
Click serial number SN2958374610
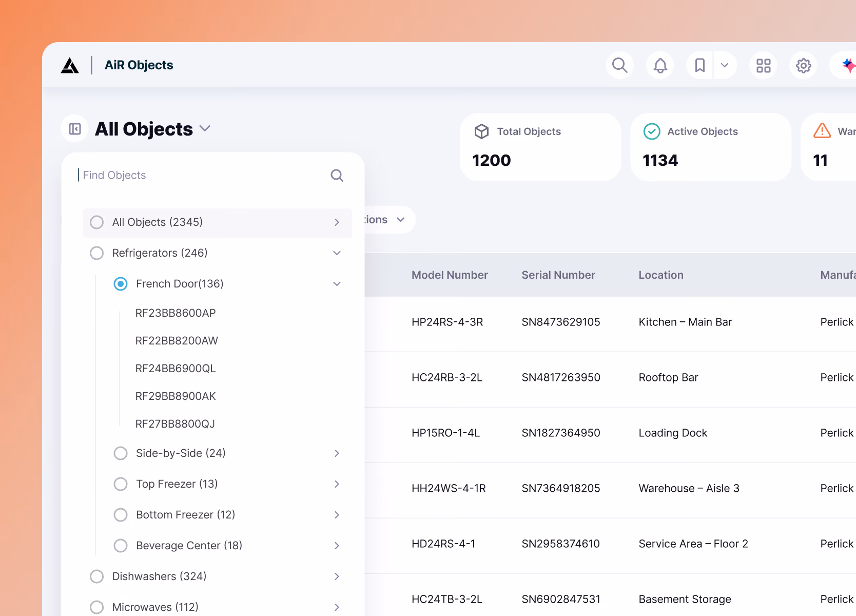click(x=561, y=544)
